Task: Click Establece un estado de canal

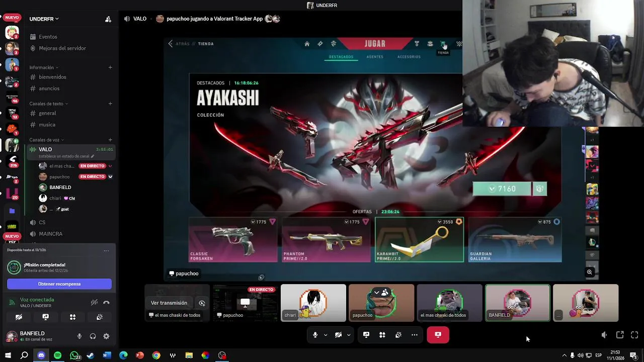Action: click(66, 156)
